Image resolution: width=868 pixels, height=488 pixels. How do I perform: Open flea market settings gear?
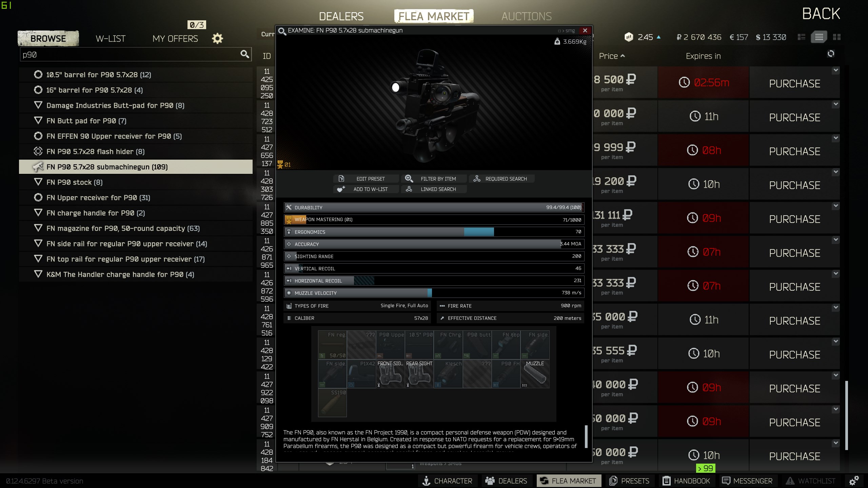pyautogui.click(x=217, y=38)
